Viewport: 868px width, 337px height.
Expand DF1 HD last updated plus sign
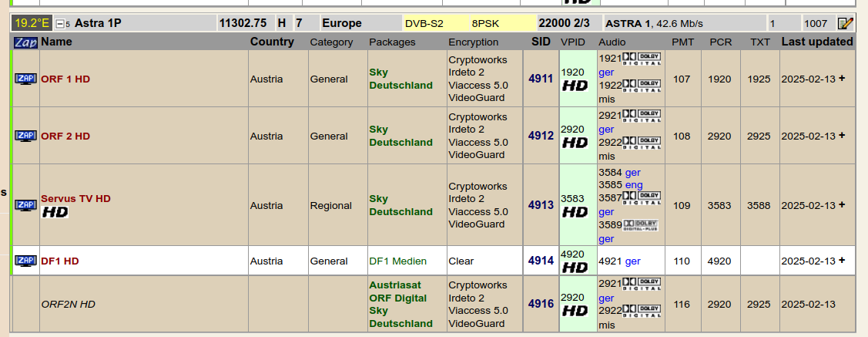pyautogui.click(x=842, y=261)
